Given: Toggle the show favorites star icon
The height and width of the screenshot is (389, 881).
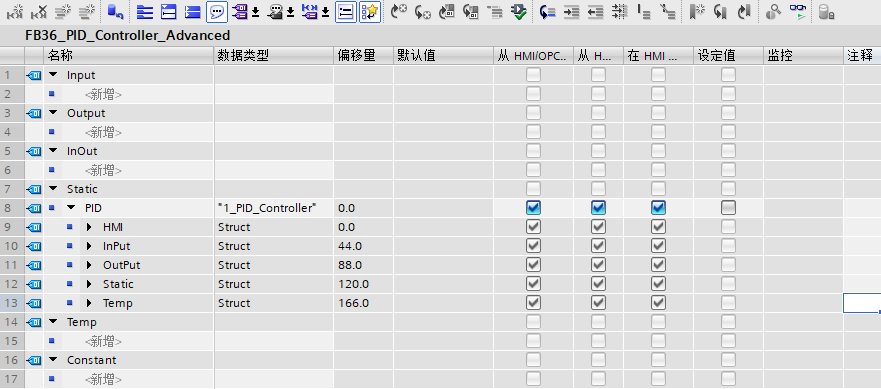Looking at the screenshot, I should (x=370, y=11).
